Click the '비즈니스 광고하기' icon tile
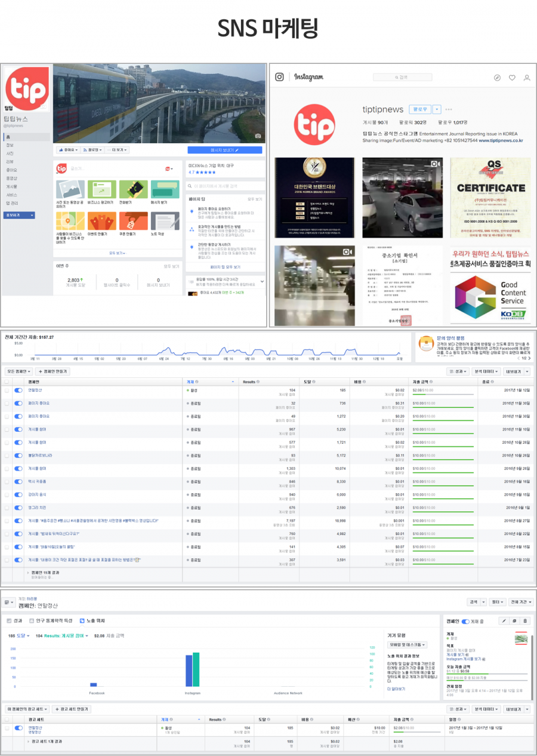537x756 pixels. coord(101,189)
